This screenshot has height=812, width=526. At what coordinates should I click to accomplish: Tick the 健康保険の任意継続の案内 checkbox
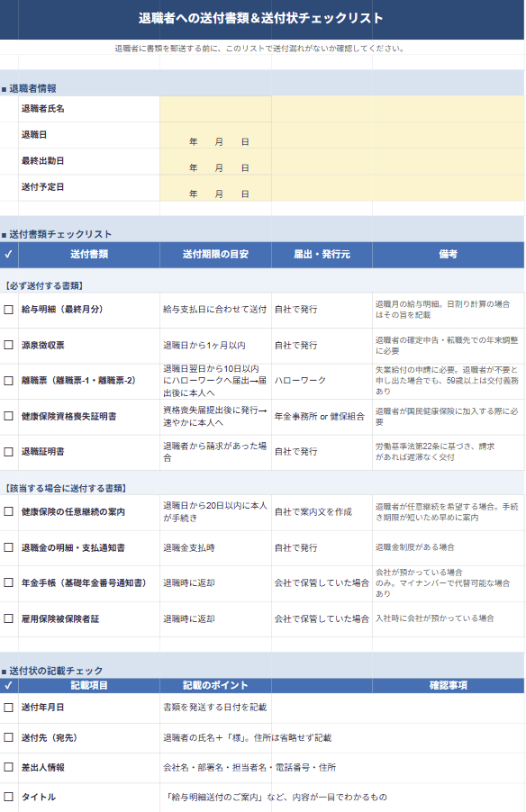(9, 511)
